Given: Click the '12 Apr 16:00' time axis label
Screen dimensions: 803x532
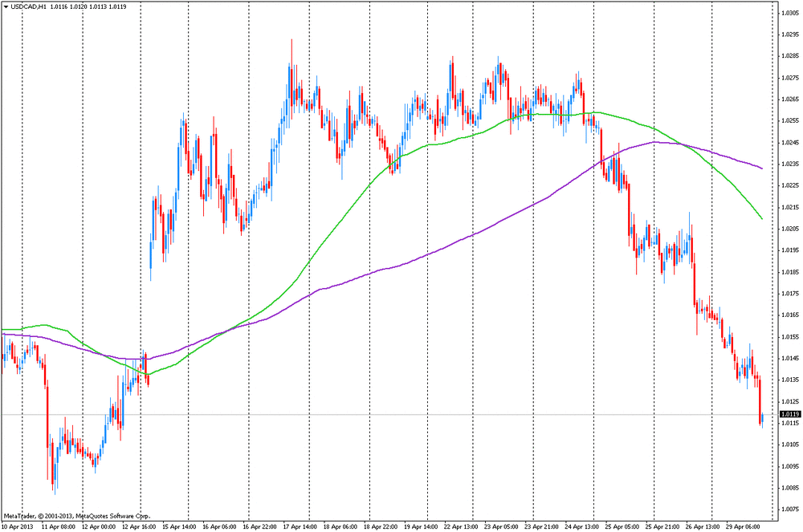Looking at the screenshot, I should click(x=139, y=526).
